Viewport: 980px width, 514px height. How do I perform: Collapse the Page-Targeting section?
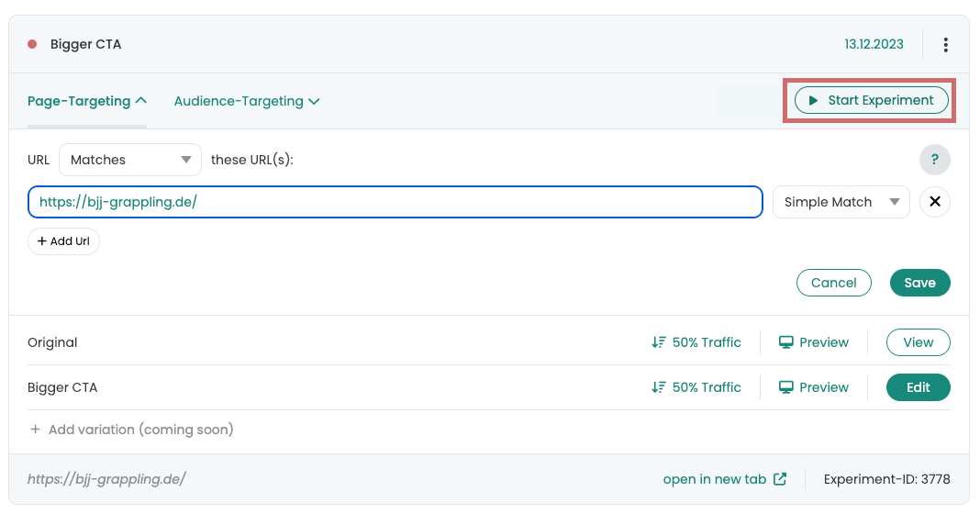click(x=87, y=101)
